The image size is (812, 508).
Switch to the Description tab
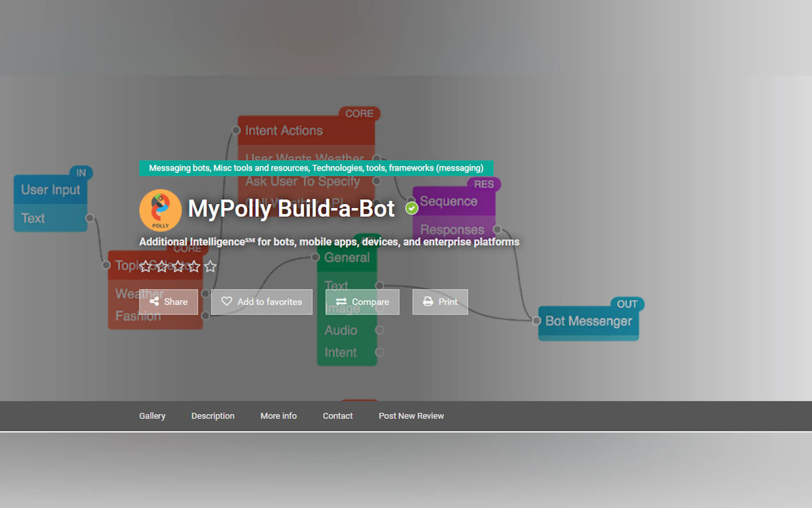213,416
